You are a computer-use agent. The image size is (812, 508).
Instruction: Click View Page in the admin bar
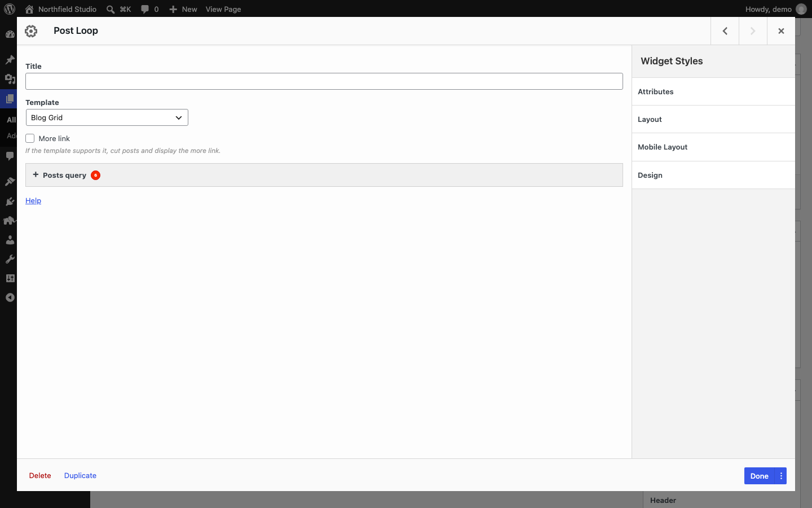[x=223, y=9]
